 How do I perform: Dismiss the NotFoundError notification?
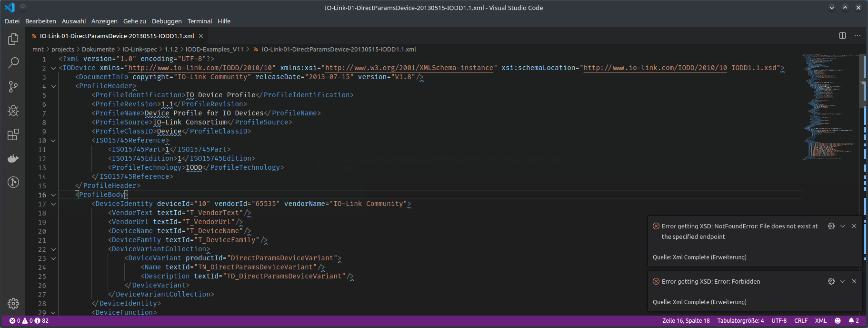pyautogui.click(x=854, y=226)
